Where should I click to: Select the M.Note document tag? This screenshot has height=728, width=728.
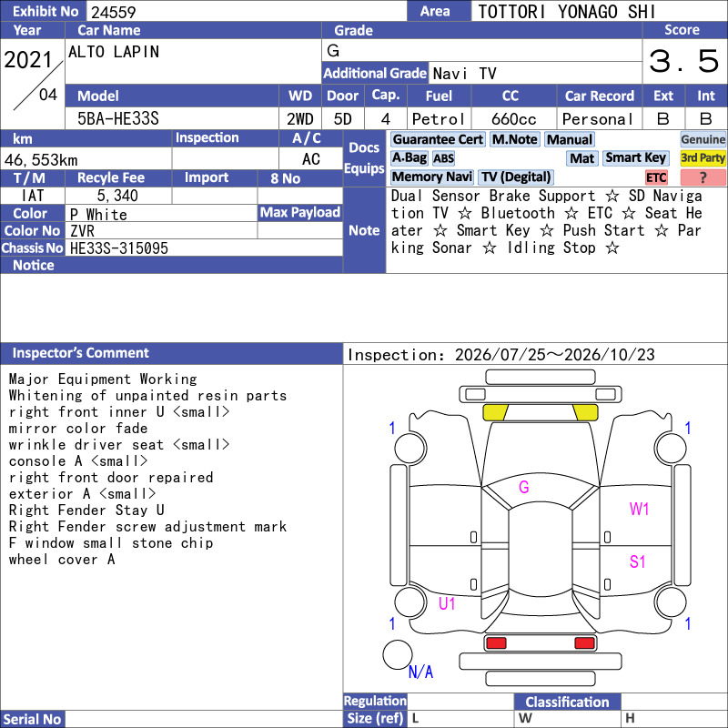[x=515, y=139]
